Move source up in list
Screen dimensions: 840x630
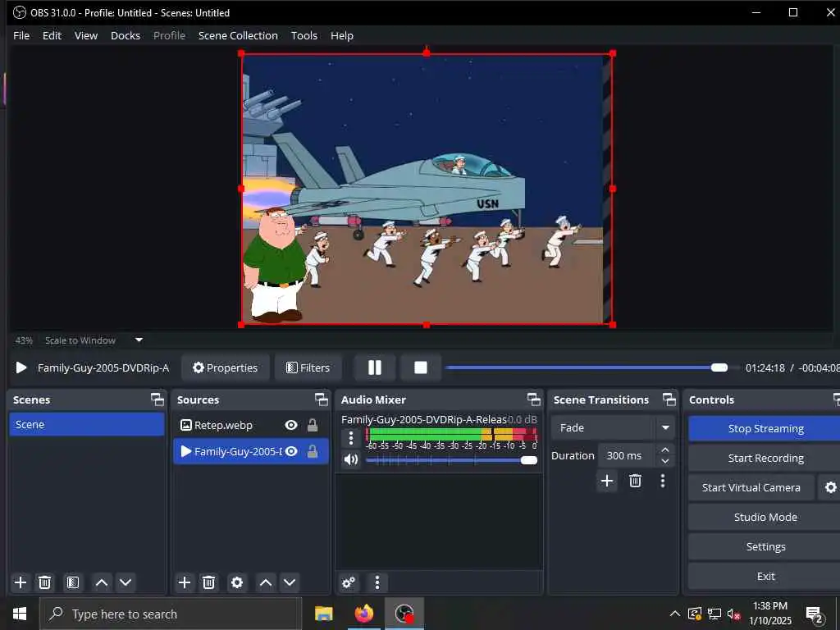[265, 582]
